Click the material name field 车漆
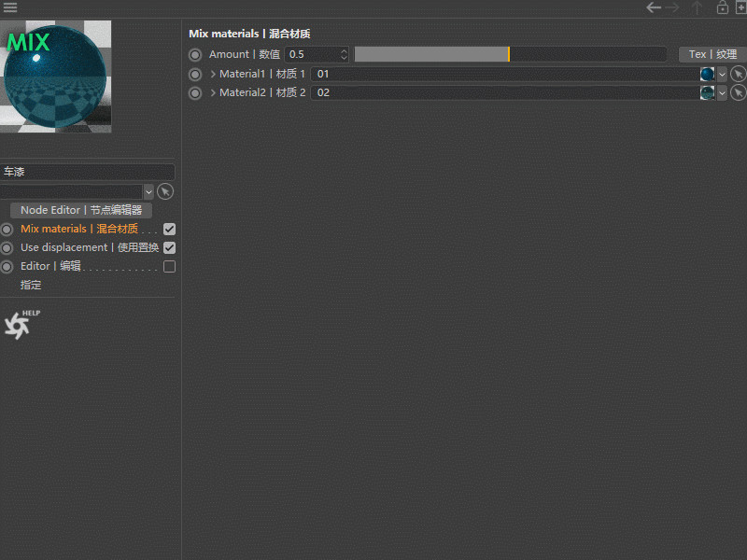747x560 pixels. point(88,172)
